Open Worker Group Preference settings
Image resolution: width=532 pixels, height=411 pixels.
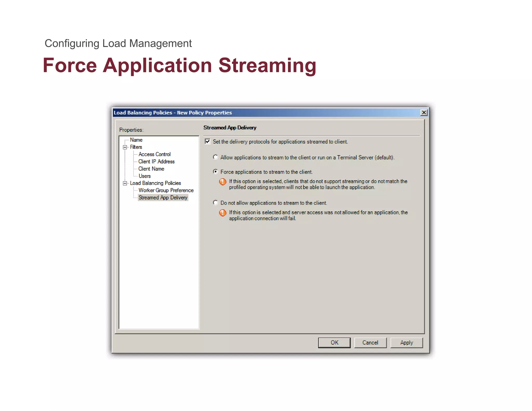click(166, 190)
